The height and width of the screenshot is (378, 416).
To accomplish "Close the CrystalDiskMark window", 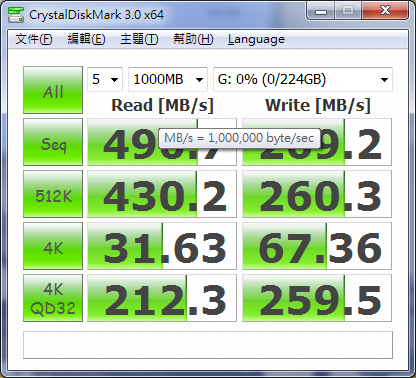I will (x=385, y=11).
